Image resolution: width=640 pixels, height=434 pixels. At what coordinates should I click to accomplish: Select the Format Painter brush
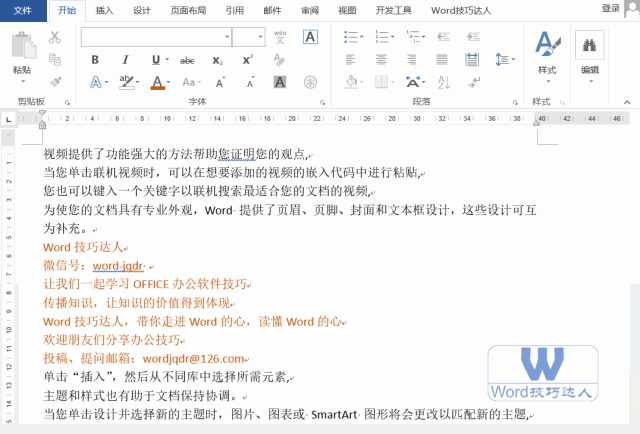(56, 82)
